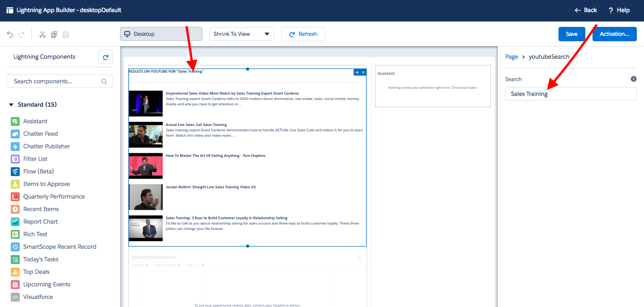Screen dimensions: 644x307
Task: Click the Tom Hopkins video thumbnail
Action: click(x=146, y=166)
